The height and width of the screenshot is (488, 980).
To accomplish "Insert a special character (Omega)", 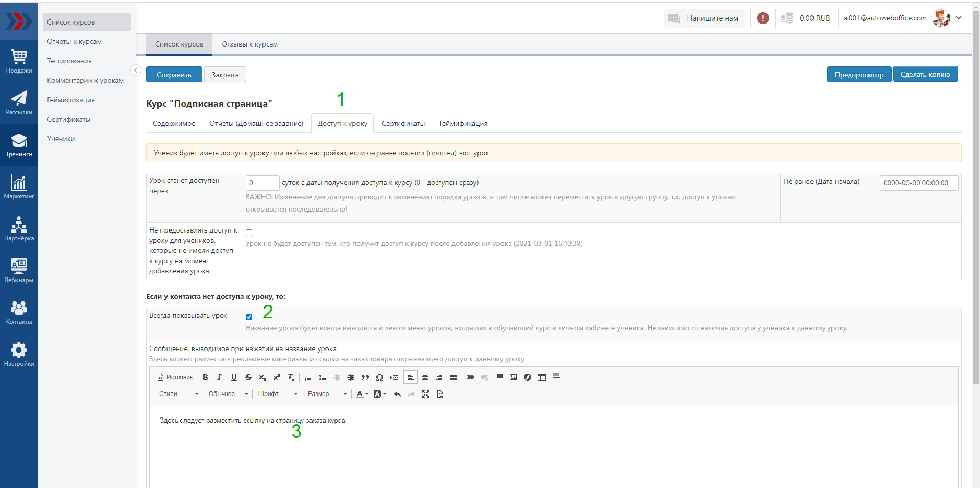I will click(379, 377).
